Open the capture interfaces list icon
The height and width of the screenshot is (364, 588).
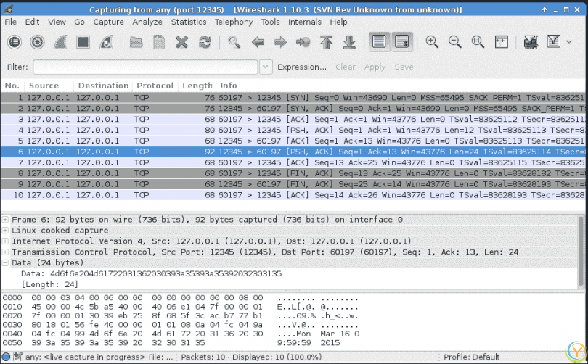tap(15, 42)
